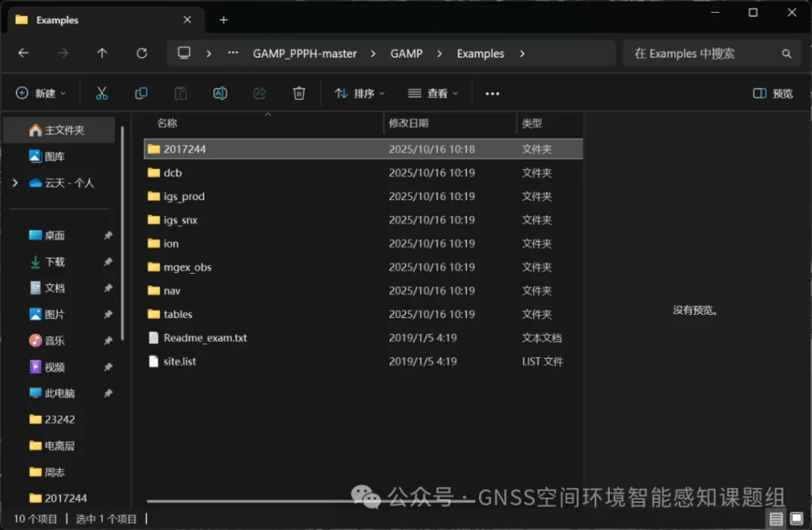The height and width of the screenshot is (530, 812).
Task: Click the Copy icon in toolbar
Action: point(141,94)
